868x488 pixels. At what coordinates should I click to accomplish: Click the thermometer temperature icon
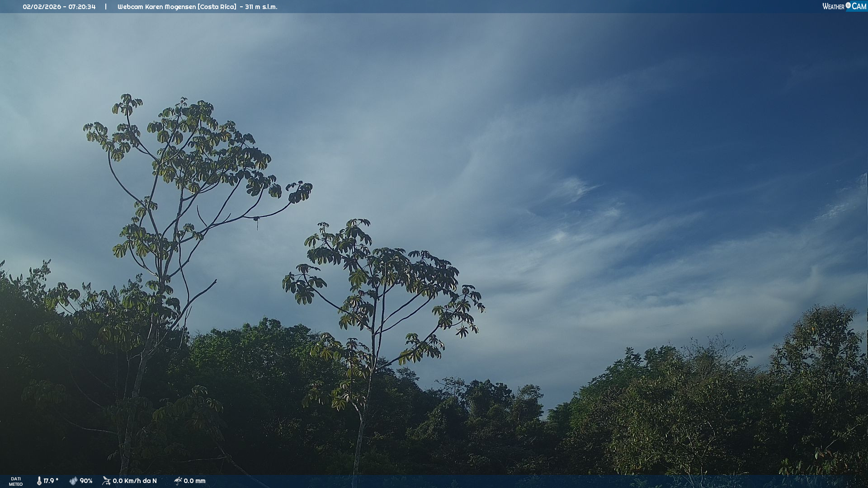[39, 481]
